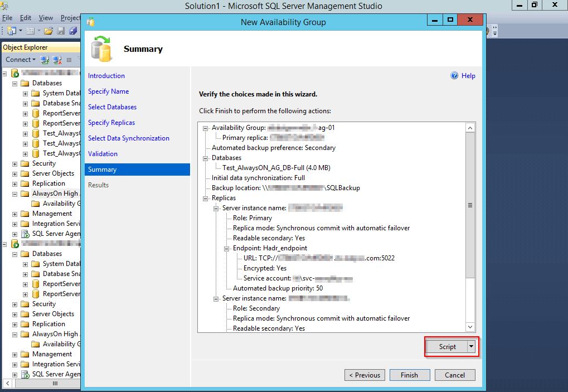The image size is (568, 392).
Task: Click the Stop icon in Object Explorer
Action: click(x=69, y=60)
